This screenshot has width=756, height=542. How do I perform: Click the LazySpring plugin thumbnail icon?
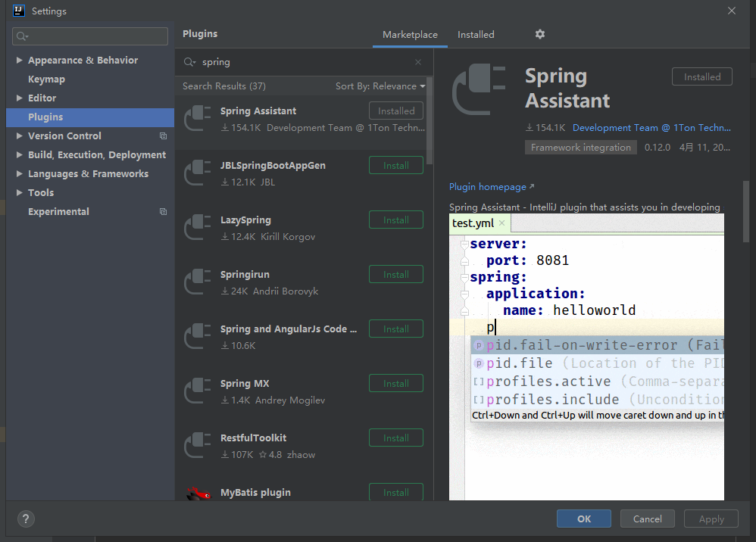(x=197, y=226)
